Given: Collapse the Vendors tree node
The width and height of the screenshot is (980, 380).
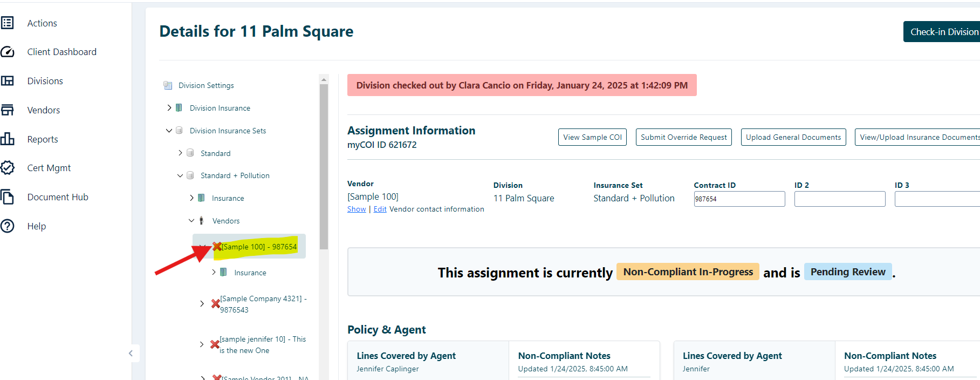Looking at the screenshot, I should coord(191,221).
